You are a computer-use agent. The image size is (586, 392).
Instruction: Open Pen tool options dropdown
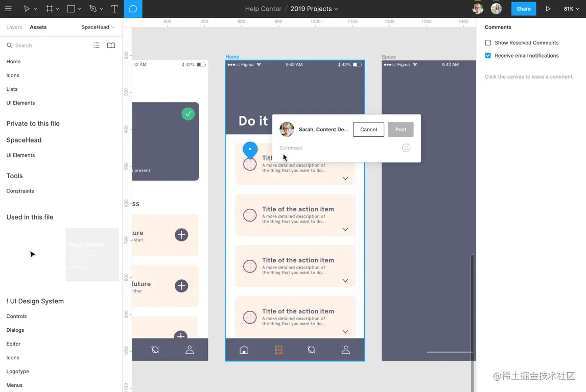point(101,9)
